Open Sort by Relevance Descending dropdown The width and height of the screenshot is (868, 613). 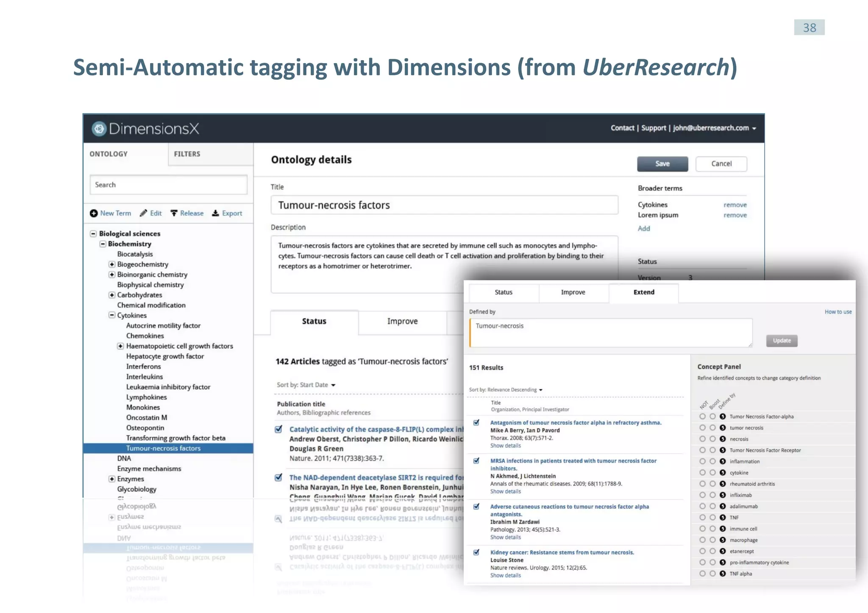click(x=506, y=390)
